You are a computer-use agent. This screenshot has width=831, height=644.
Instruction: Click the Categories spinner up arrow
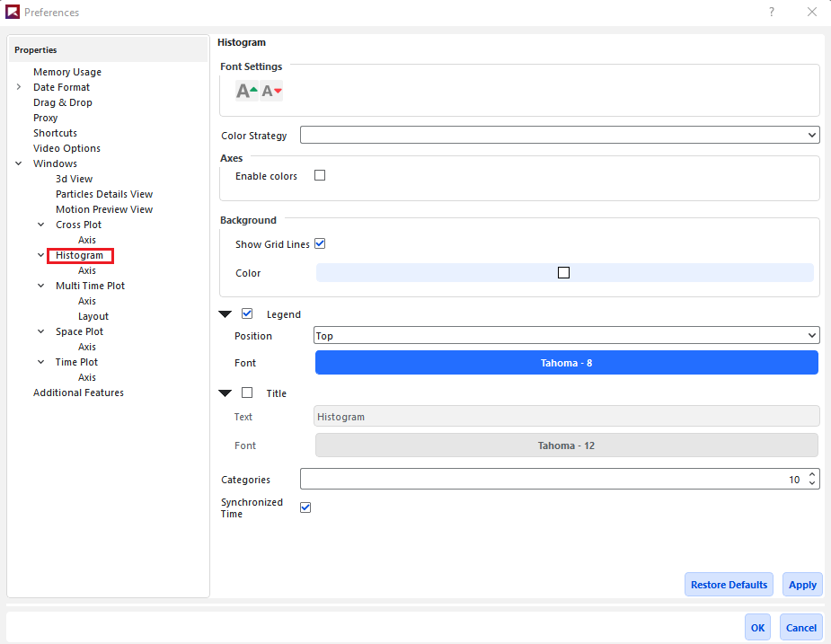tap(811, 474)
